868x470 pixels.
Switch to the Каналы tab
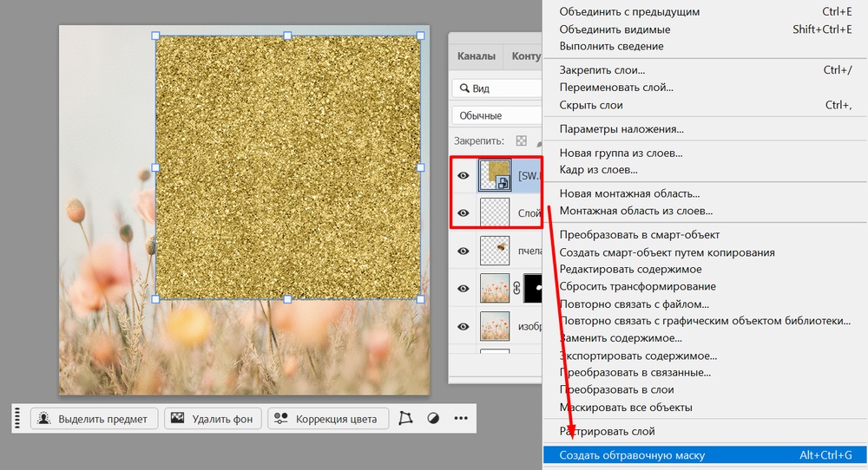476,56
